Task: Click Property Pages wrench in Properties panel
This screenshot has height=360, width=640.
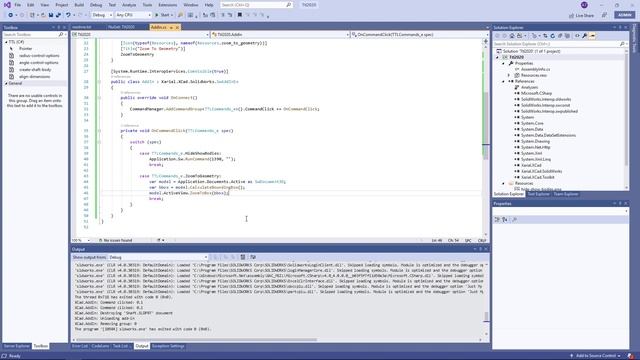Action: coord(514,220)
